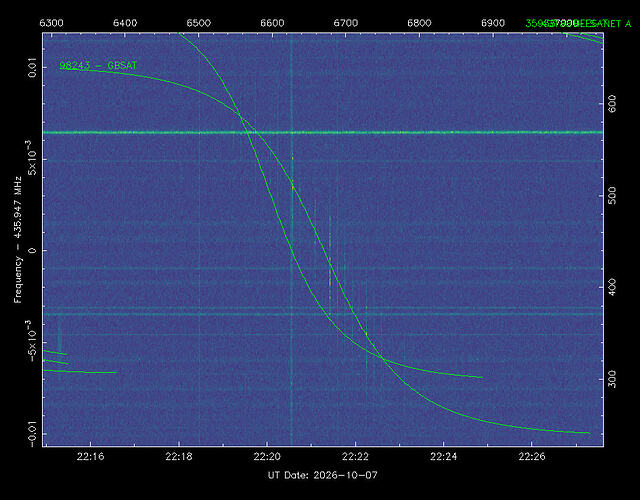This screenshot has height=500, width=640.
Task: Click the '6300' top axis tick label
Action: 51,23
